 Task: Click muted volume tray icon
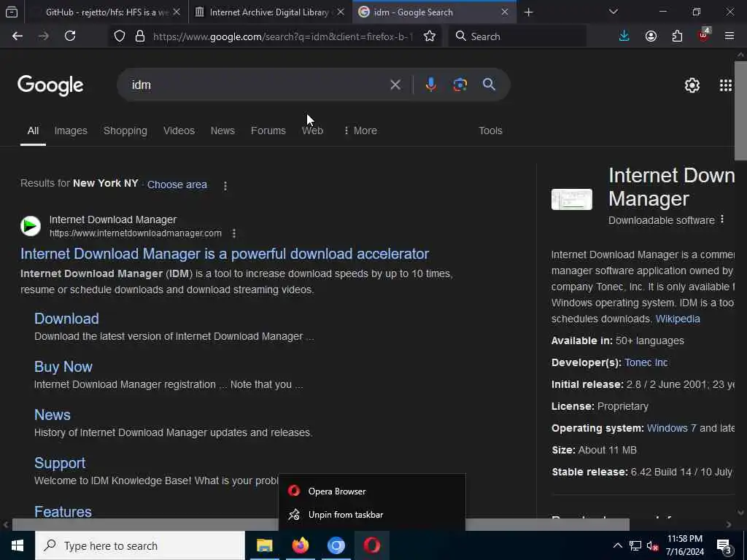pyautogui.click(x=653, y=546)
